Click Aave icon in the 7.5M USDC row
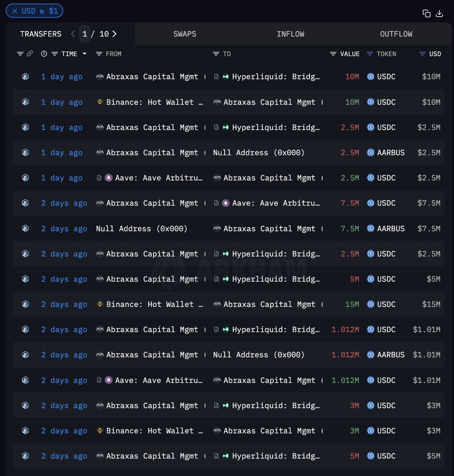This screenshot has width=454, height=476. point(226,203)
